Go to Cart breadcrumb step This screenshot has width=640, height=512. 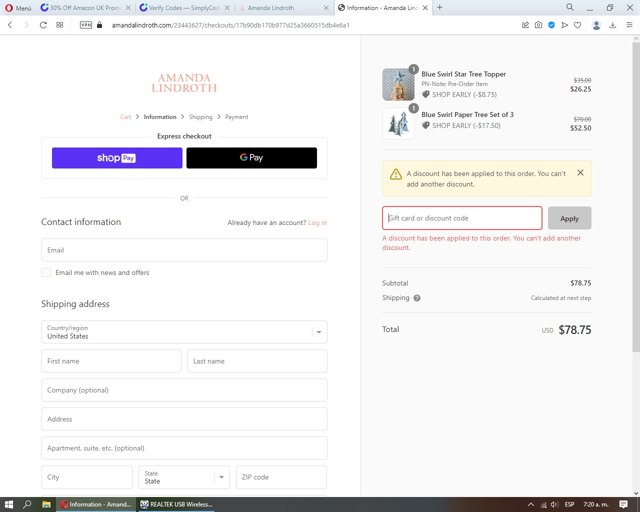(125, 117)
